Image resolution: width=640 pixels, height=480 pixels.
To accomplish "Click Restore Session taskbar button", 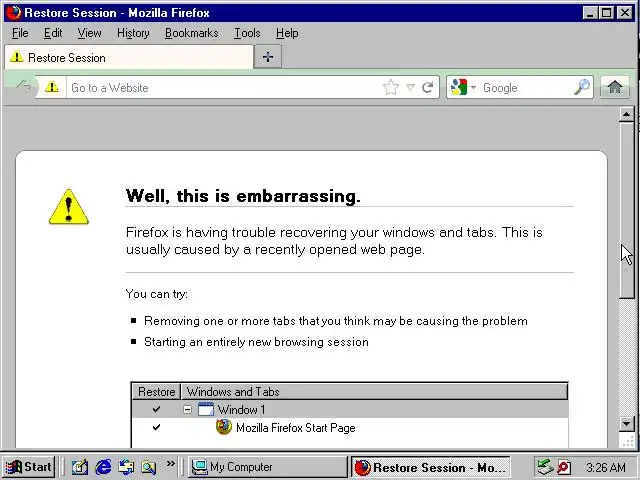I will 431,467.
